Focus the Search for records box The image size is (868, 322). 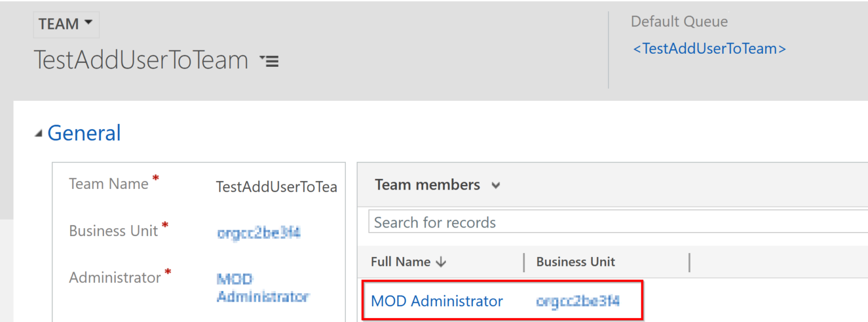[x=618, y=222]
